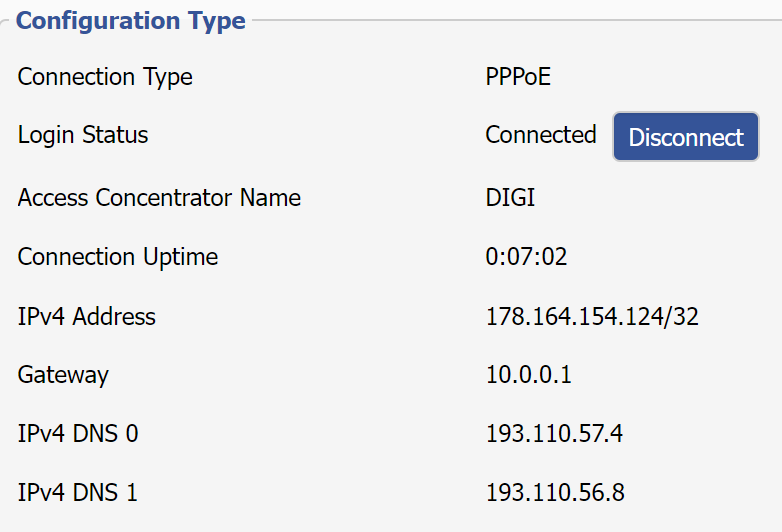
Task: Click the Access Concentrator Name label
Action: click(159, 197)
